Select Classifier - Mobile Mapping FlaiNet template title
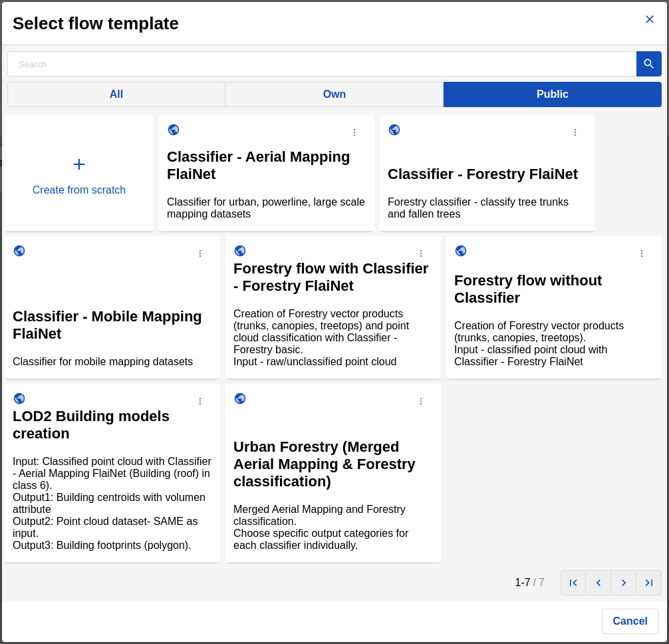Viewport: 669px width, 644px height. point(107,325)
